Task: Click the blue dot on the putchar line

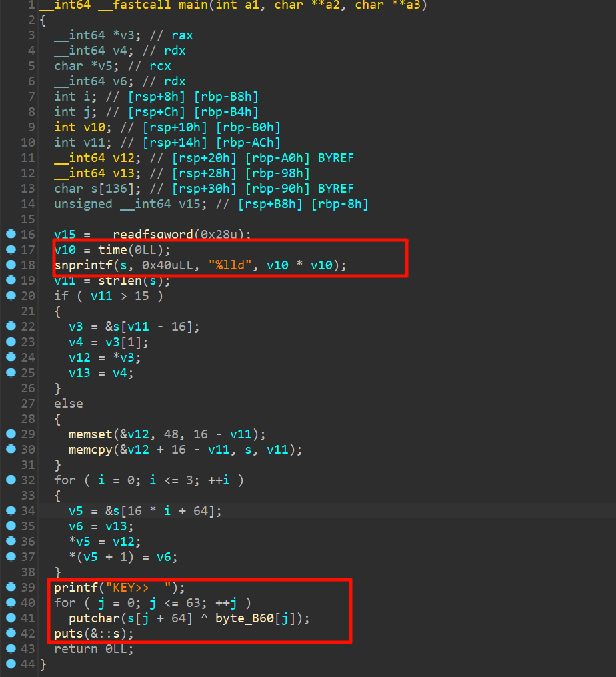Action: (10, 618)
